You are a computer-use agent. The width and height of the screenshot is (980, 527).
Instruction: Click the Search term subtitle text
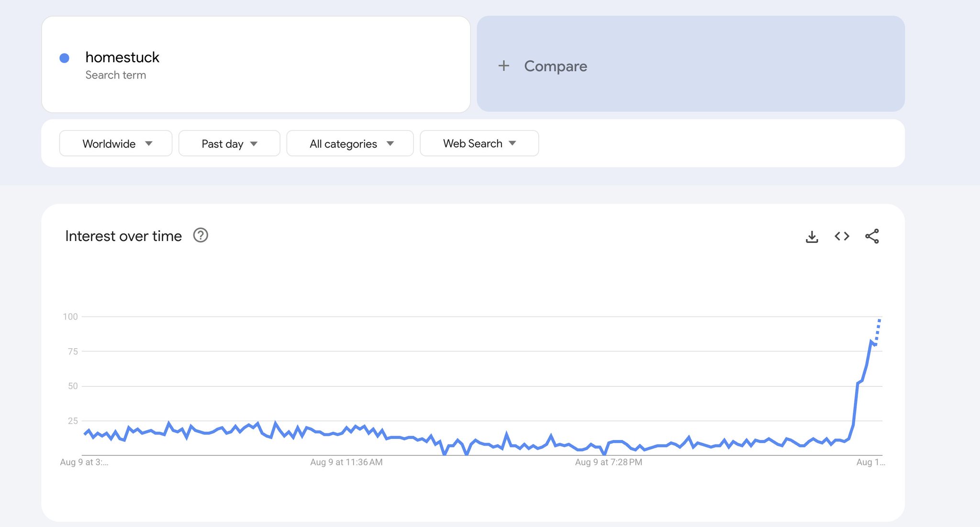pyautogui.click(x=116, y=75)
